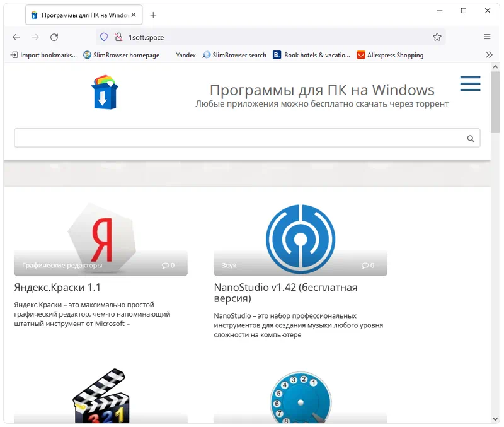Screen dimensions: 504x427
Task: Click the Любые приложения можно бесплатно subtitle
Action: point(322,104)
